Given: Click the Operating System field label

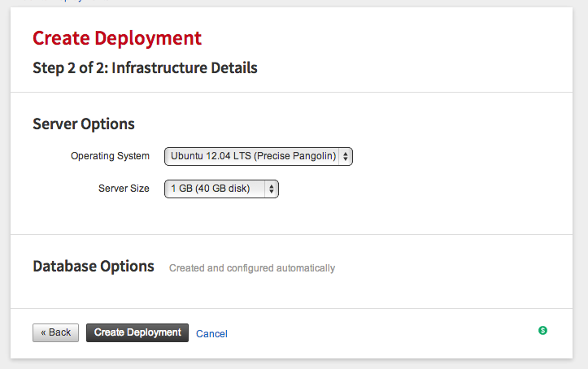Looking at the screenshot, I should pyautogui.click(x=110, y=156).
